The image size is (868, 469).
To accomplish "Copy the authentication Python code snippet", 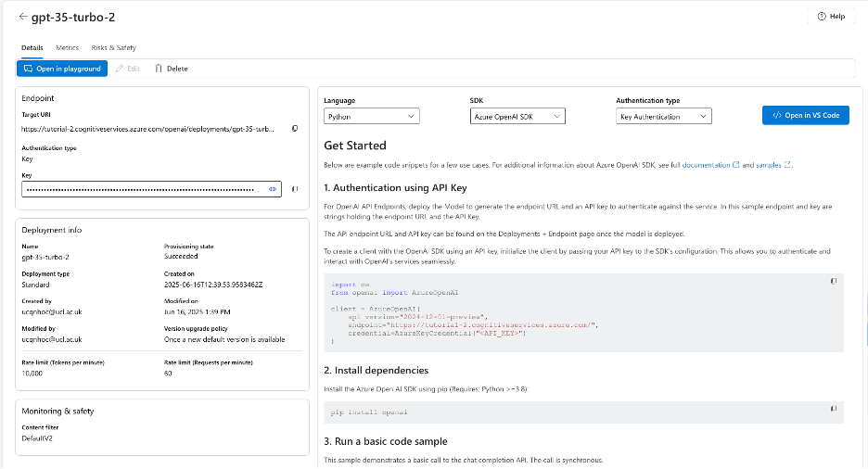I will pyautogui.click(x=833, y=281).
